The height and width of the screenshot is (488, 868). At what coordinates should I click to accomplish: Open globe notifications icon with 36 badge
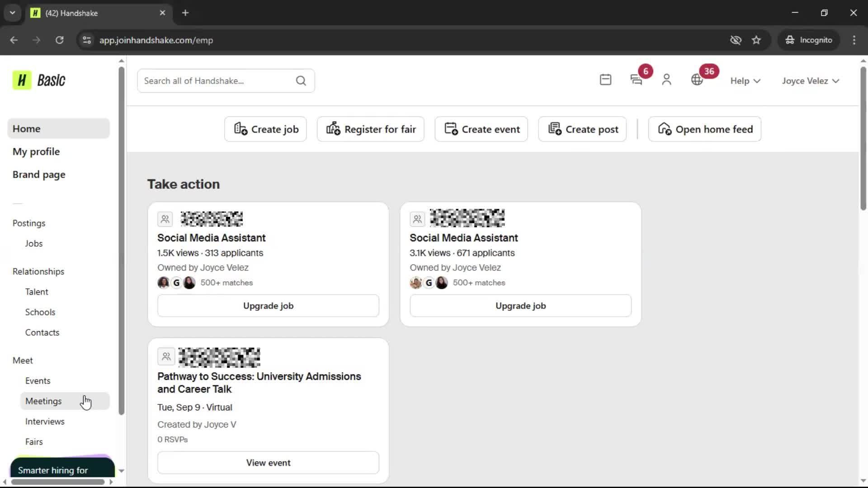point(697,80)
